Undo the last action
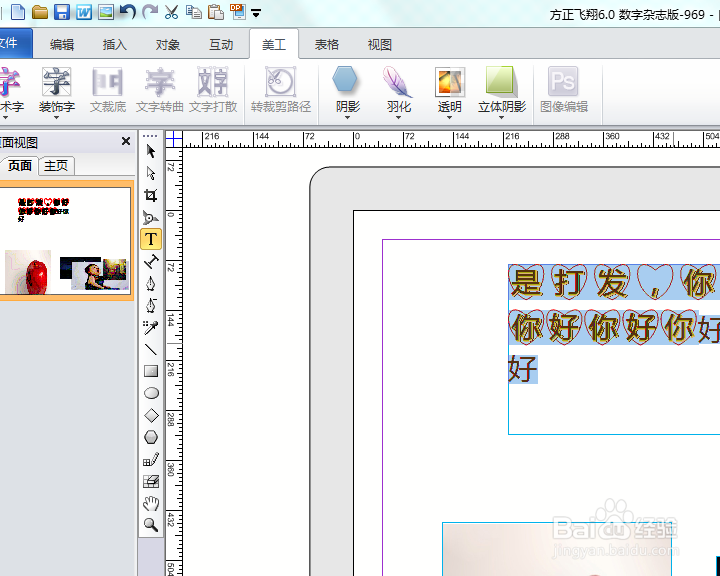720x576 pixels. pyautogui.click(x=127, y=12)
